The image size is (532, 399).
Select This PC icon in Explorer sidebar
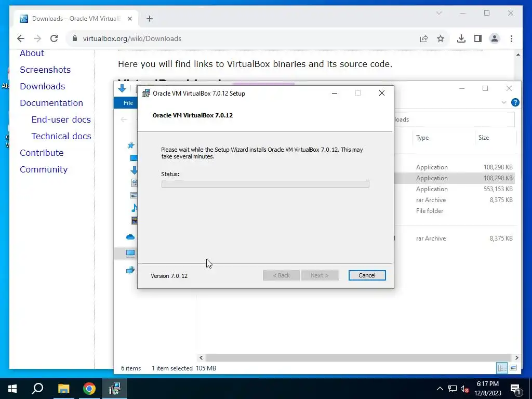[130, 253]
